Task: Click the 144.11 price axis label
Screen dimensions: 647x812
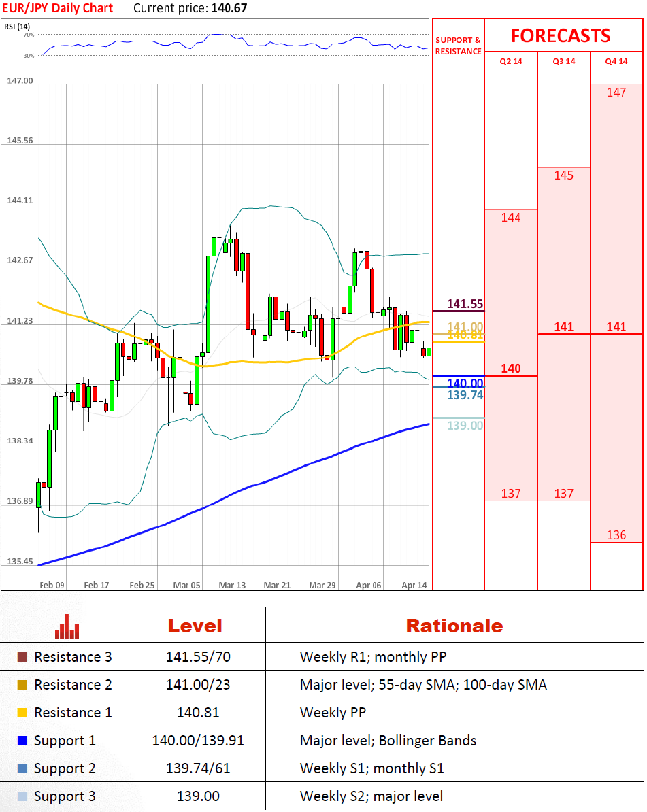Action: [20, 201]
